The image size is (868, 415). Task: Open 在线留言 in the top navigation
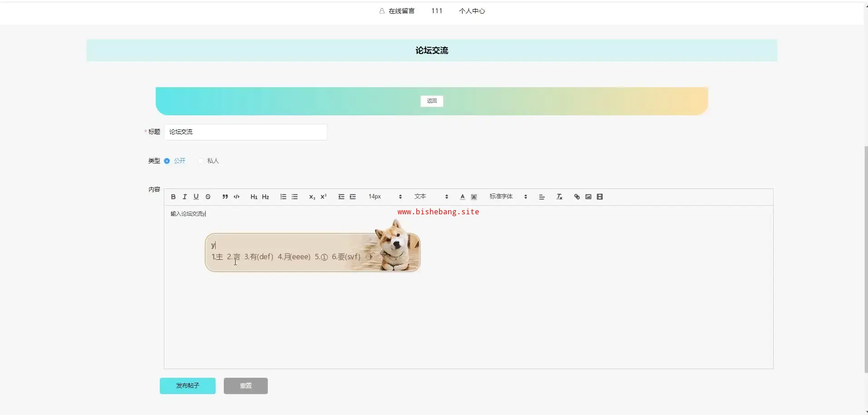397,11
